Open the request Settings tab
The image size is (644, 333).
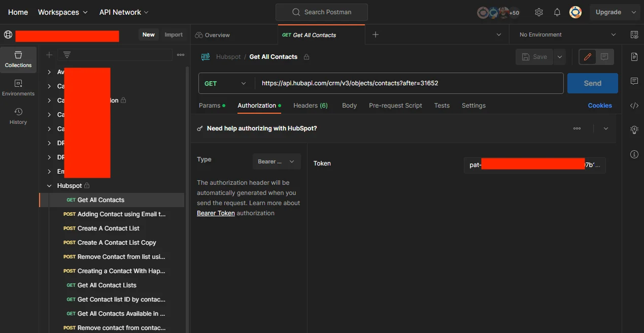[x=473, y=106]
